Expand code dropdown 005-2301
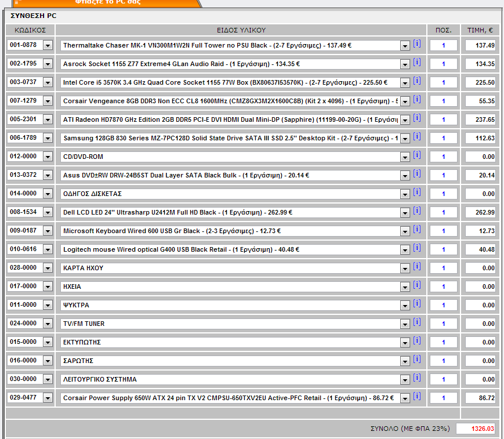 tap(48, 119)
